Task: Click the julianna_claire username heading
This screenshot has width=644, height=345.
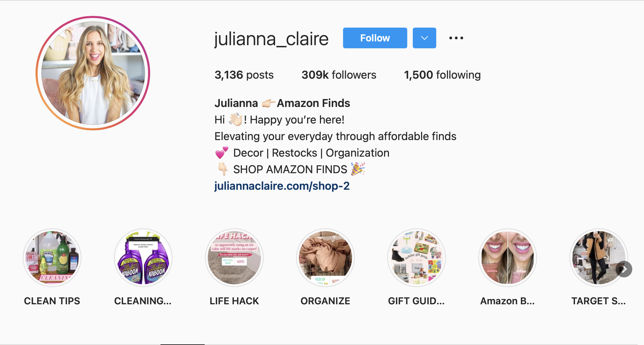Action: tap(271, 39)
